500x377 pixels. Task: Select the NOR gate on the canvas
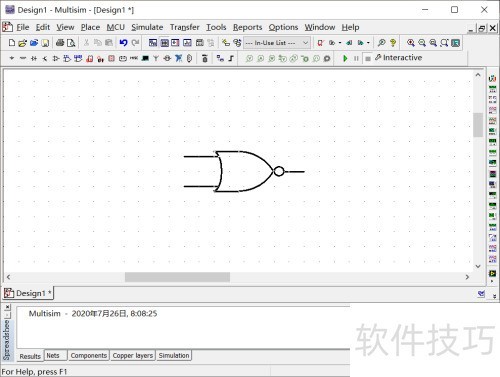tap(245, 172)
